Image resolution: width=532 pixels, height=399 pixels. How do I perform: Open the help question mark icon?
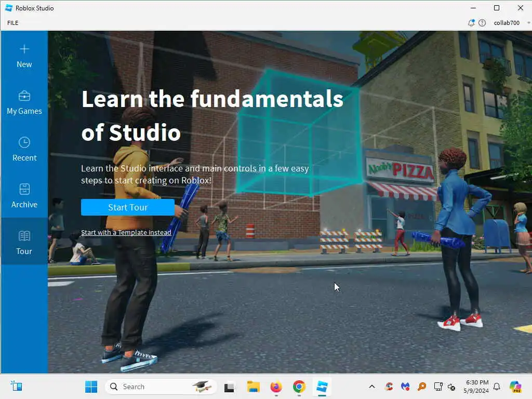coord(482,23)
